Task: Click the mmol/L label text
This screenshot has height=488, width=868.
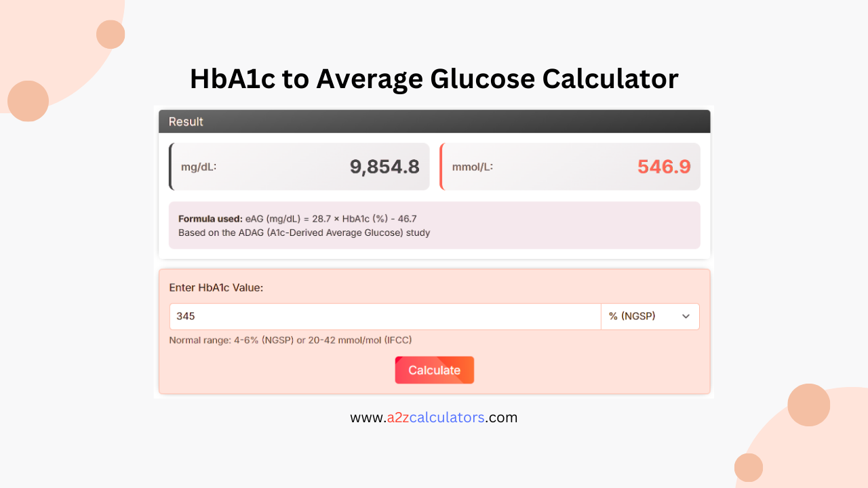Action: coord(473,167)
